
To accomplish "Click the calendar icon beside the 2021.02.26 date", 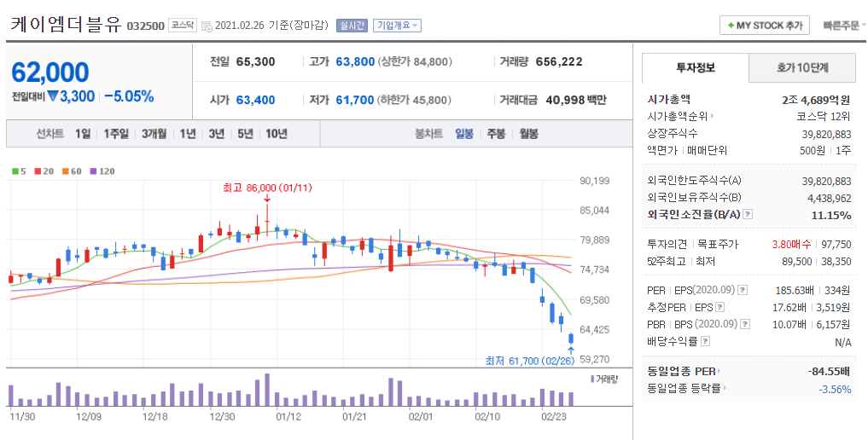I will (207, 26).
